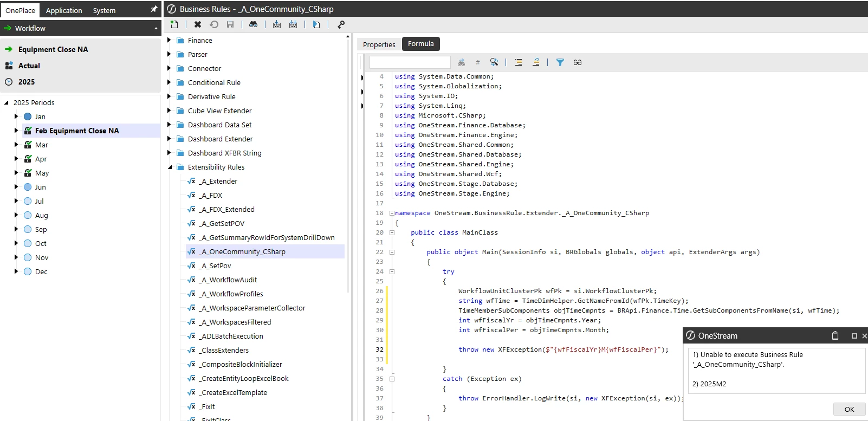Click the key security icon
The width and height of the screenshot is (868, 421).
tap(341, 24)
